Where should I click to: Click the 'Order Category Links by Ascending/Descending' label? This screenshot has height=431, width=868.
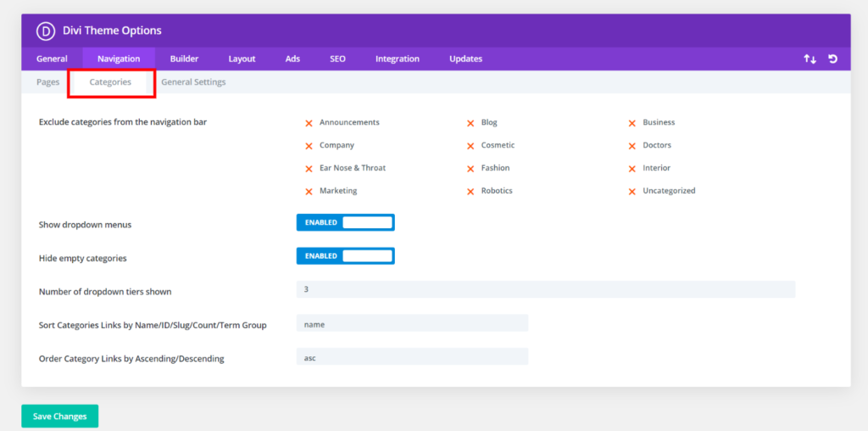pyautogui.click(x=131, y=358)
